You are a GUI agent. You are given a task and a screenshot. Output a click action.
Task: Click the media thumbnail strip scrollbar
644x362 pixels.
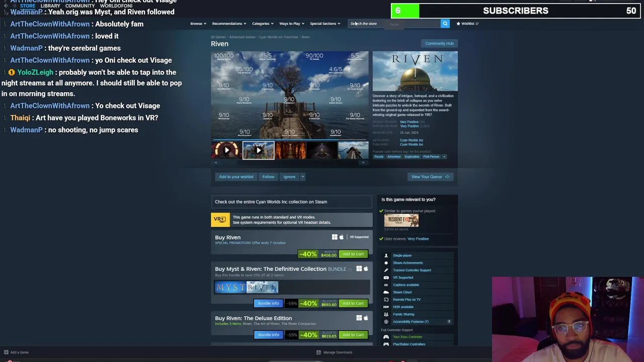290,162
